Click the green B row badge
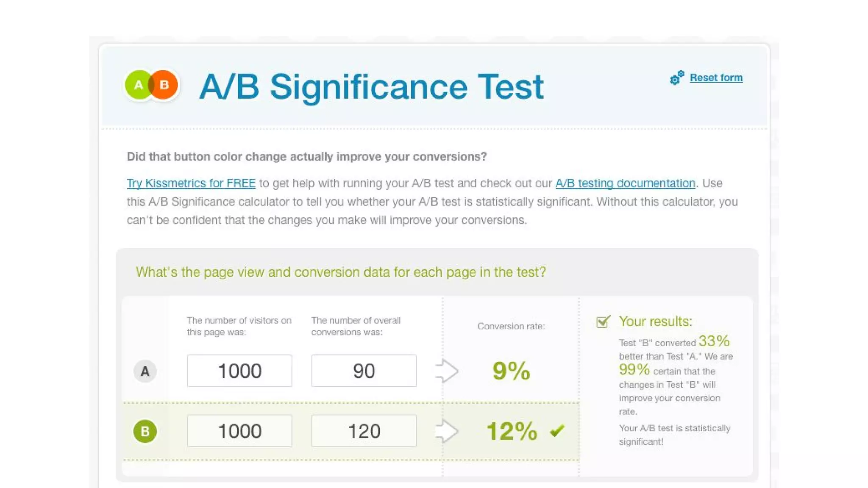 [145, 431]
